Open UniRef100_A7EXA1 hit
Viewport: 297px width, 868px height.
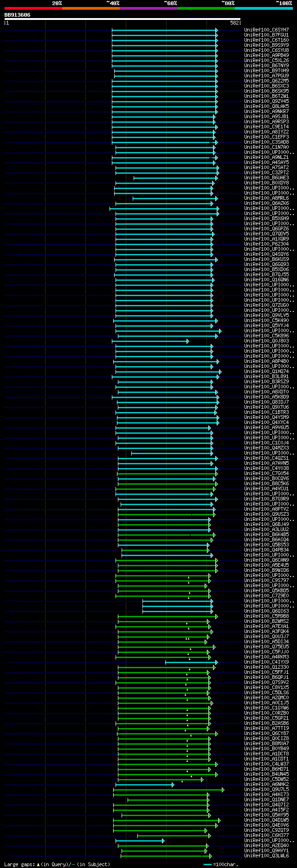click(x=266, y=627)
